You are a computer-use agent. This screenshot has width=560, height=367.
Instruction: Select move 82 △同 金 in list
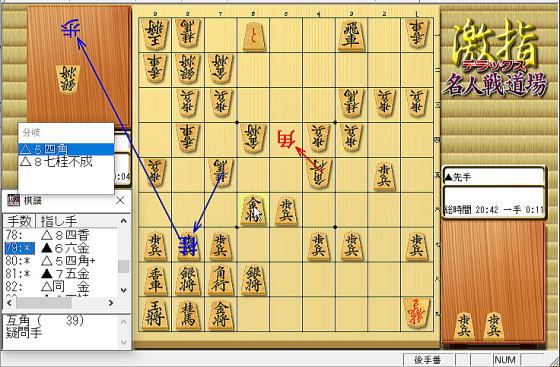tap(61, 287)
